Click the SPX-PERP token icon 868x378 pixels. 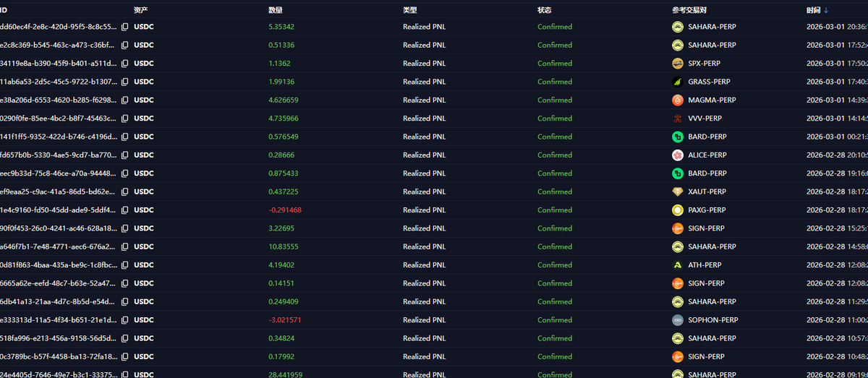click(678, 64)
